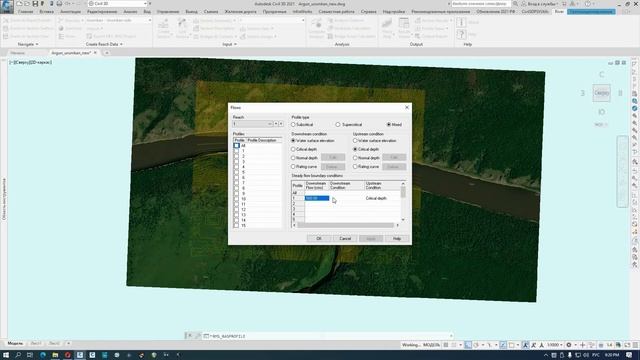The width and height of the screenshot is (640, 360).
Task: Open the Съемка ribbon tab
Action: (x=211, y=12)
